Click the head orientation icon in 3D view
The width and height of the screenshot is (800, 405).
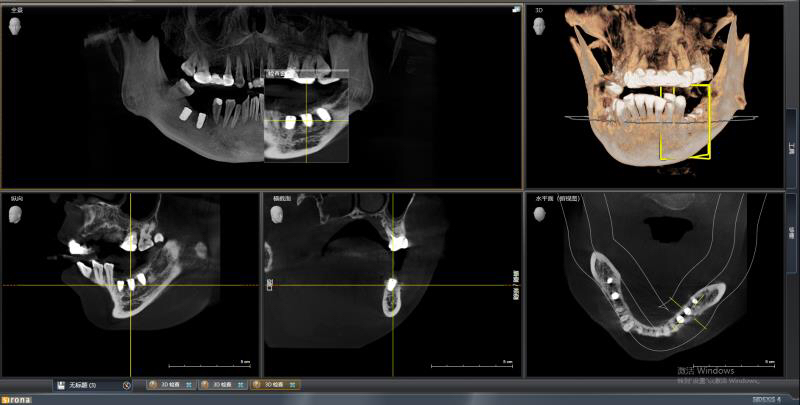[541, 27]
